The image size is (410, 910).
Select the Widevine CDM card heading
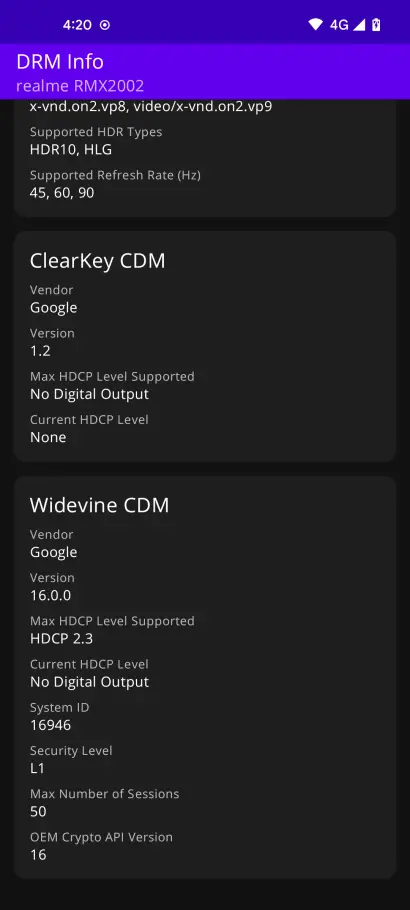(x=99, y=505)
